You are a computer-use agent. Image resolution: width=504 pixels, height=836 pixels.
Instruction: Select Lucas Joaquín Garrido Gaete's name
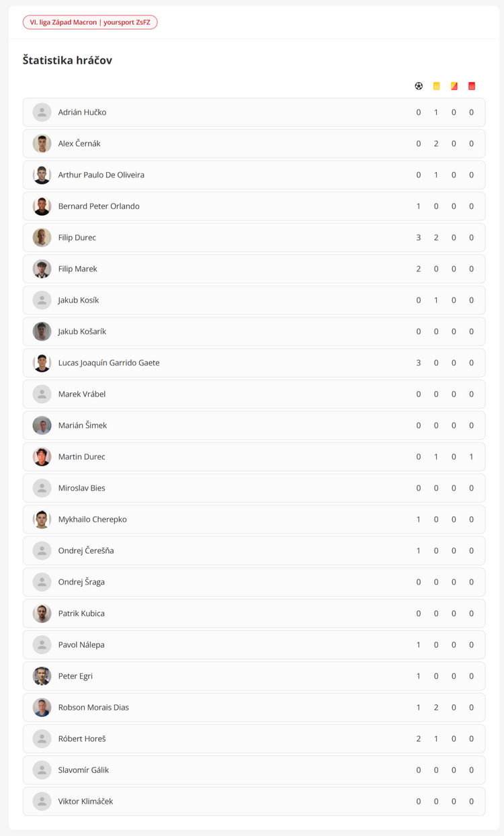(x=109, y=363)
